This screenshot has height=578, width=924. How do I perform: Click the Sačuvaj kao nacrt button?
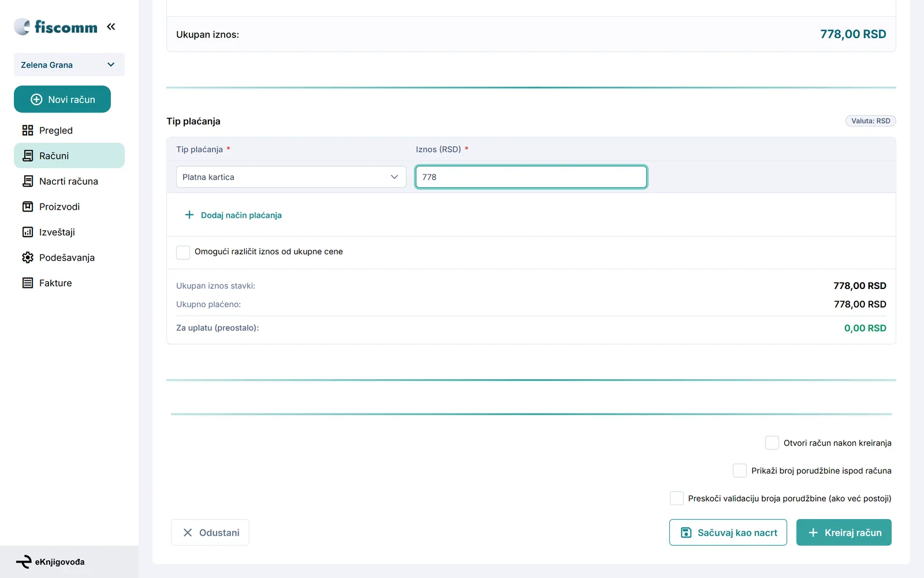pos(728,532)
